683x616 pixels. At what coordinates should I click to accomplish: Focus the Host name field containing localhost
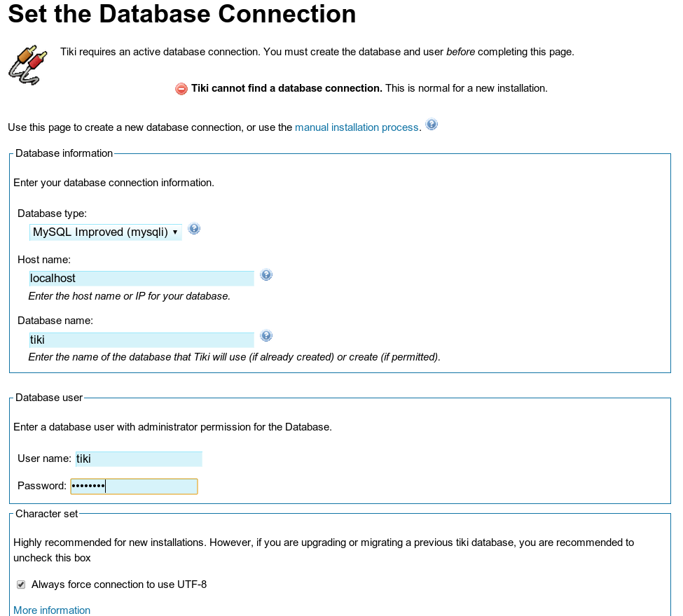(141, 279)
